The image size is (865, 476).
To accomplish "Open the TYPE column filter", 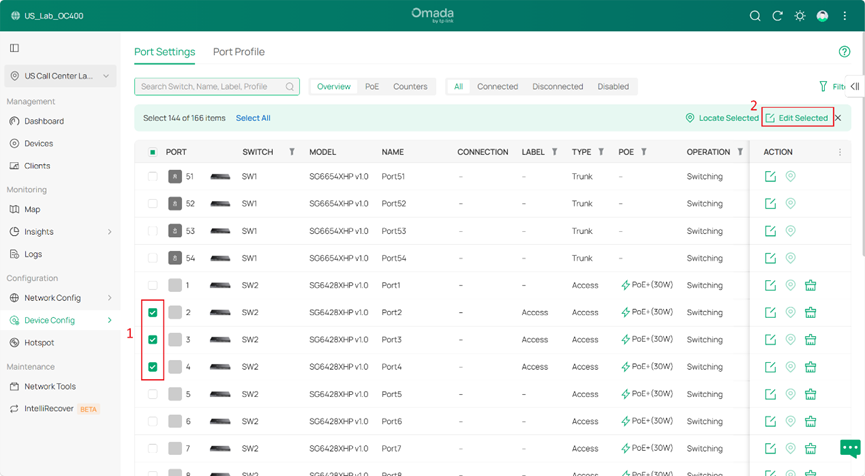I will point(601,152).
